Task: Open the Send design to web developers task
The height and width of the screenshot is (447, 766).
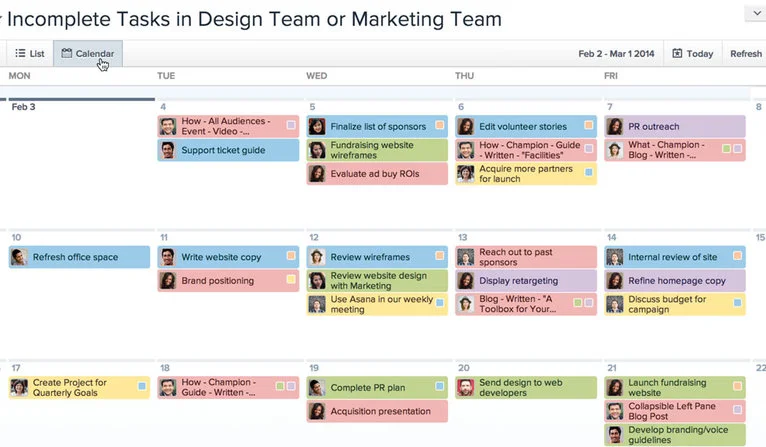Action: (526, 387)
